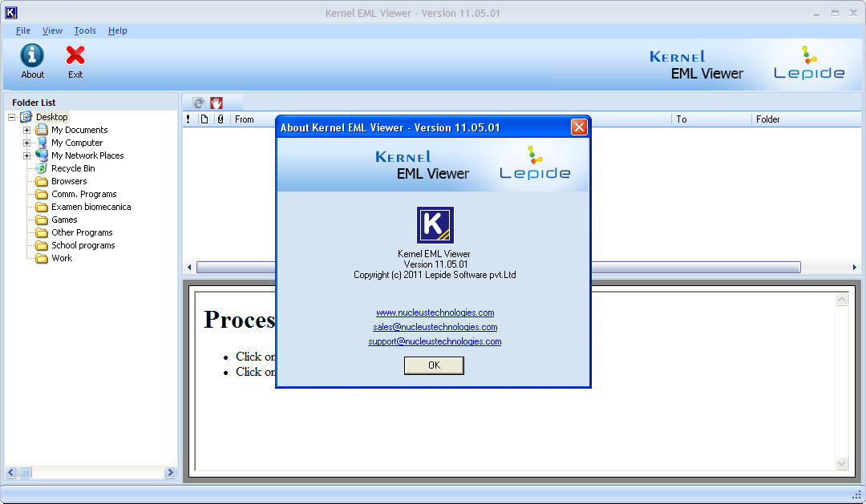Open the Tools menu
866x504 pixels.
[85, 31]
